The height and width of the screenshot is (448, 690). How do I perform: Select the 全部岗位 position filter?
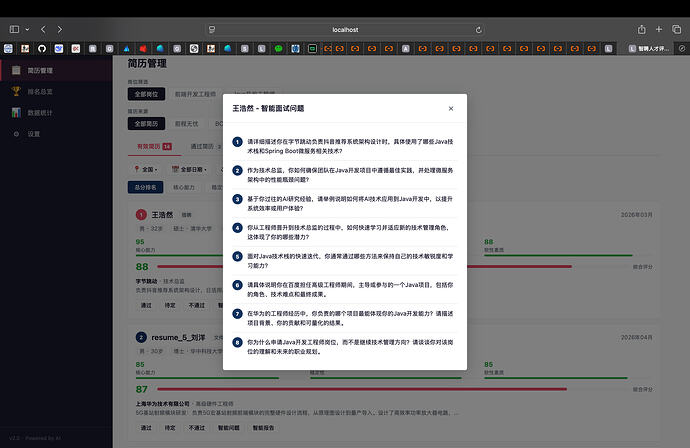147,94
